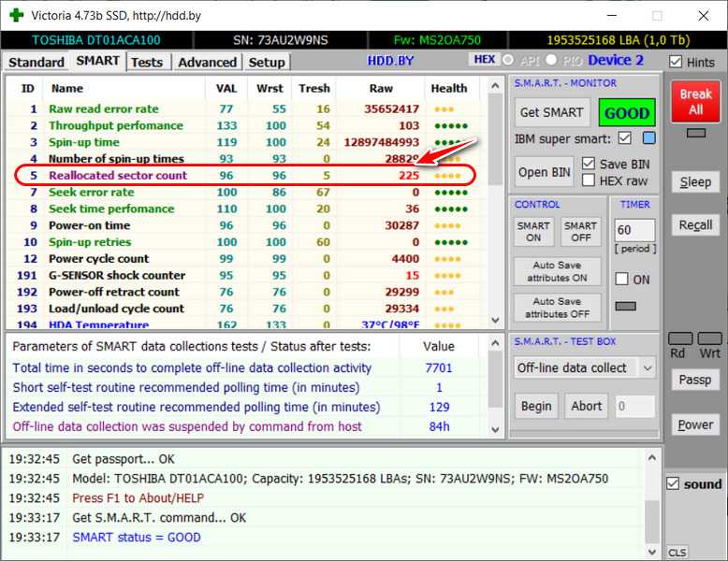Toggle the Hints checkbox
Image resolution: width=728 pixels, height=561 pixels.
(x=676, y=62)
